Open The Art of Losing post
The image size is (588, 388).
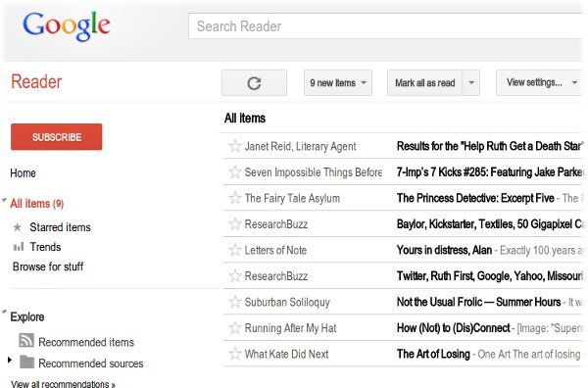pos(433,354)
